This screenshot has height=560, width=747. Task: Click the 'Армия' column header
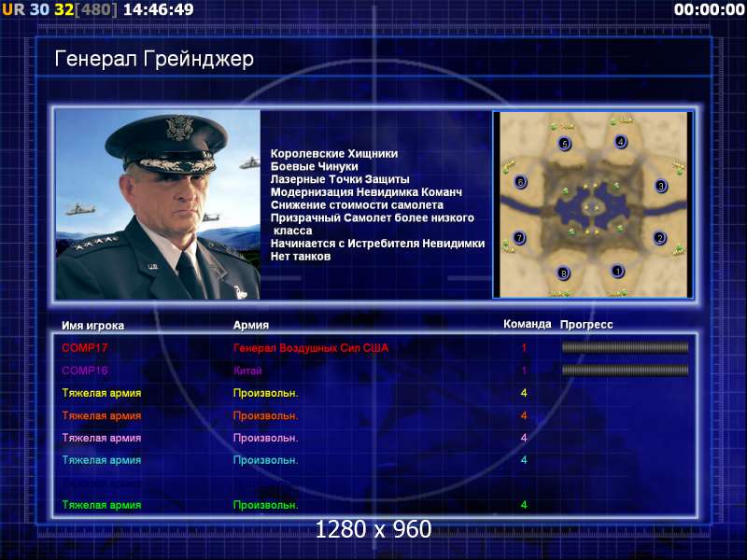tap(250, 325)
